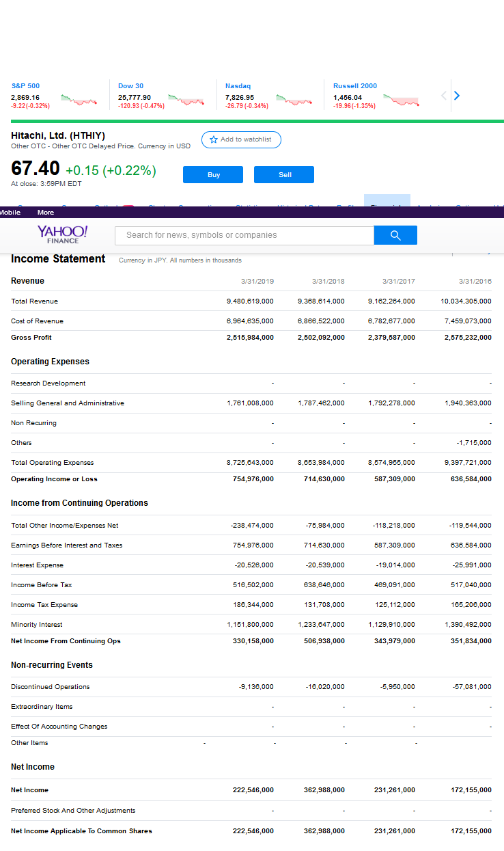Open the Russell 2000 index link
The height and width of the screenshot is (851, 504).
coord(355,86)
